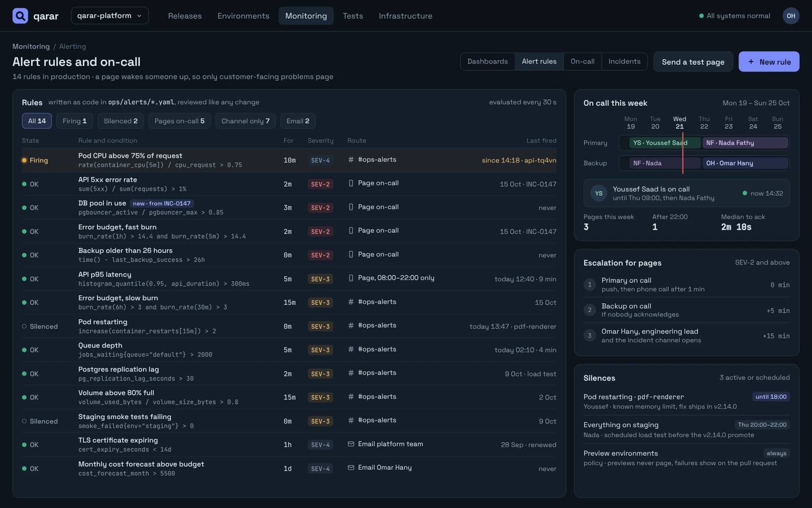Click the green All systems normal status dot
This screenshot has height=508, width=812.
pos(701,16)
